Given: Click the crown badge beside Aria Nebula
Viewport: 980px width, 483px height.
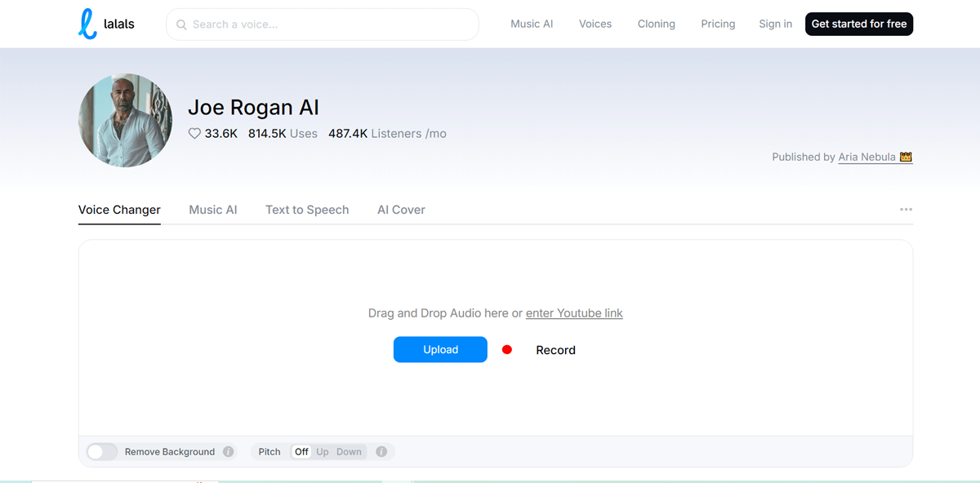Looking at the screenshot, I should click(905, 157).
